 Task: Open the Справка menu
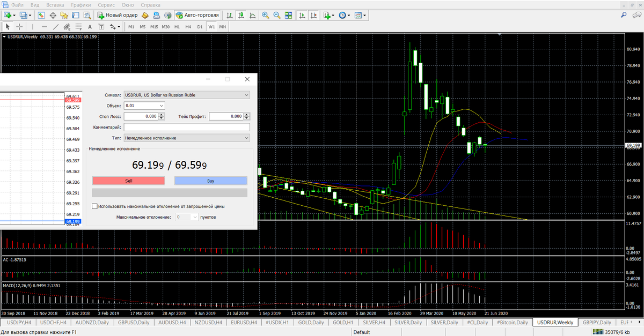point(150,4)
